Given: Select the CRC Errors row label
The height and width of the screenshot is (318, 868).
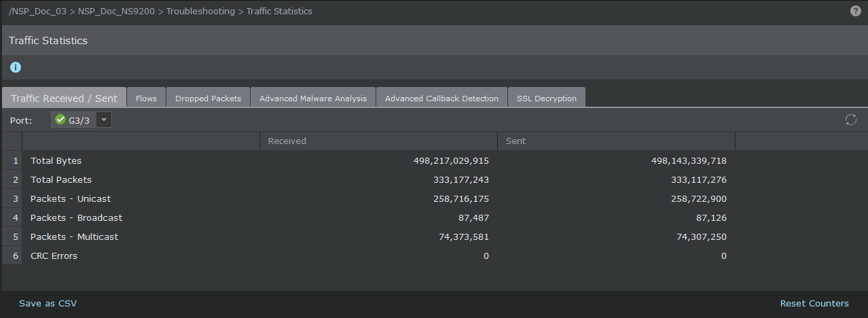Looking at the screenshot, I should pos(54,255).
